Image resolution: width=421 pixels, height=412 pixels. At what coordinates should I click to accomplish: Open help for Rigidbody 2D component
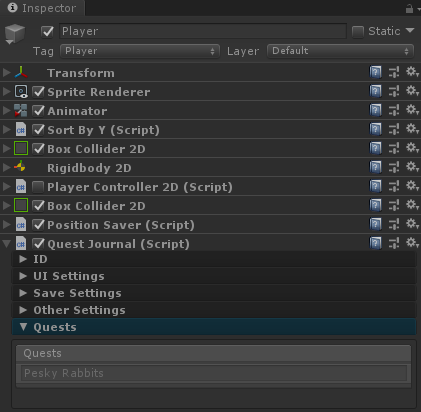[x=375, y=167]
